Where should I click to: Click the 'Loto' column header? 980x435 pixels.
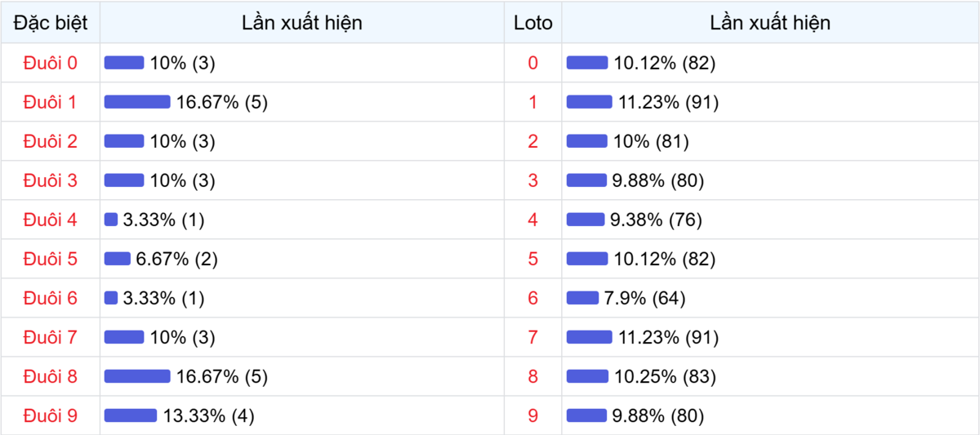533,23
